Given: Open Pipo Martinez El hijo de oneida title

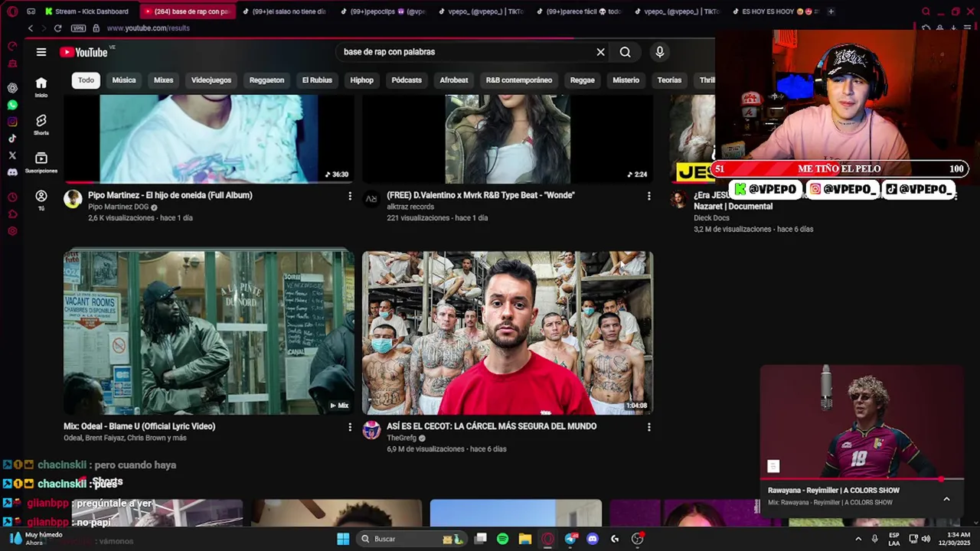Looking at the screenshot, I should tap(170, 195).
